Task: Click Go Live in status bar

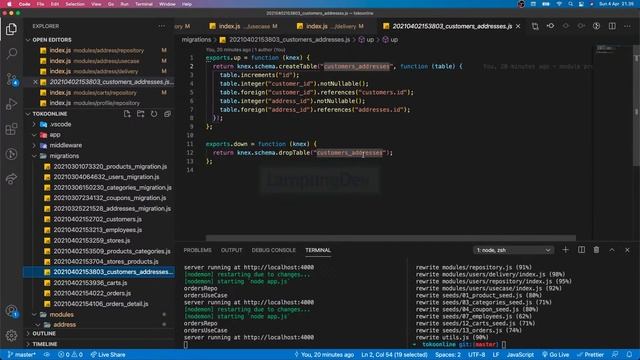Action: [556, 354]
